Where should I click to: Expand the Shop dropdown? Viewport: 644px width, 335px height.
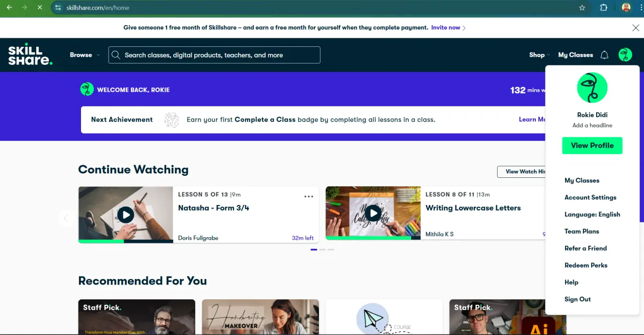pos(539,55)
